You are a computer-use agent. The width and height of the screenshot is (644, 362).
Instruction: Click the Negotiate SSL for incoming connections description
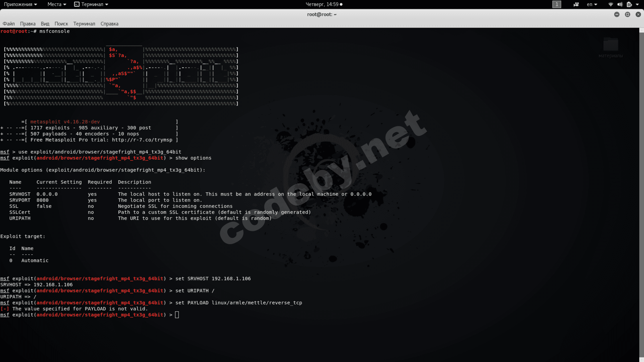pos(175,206)
